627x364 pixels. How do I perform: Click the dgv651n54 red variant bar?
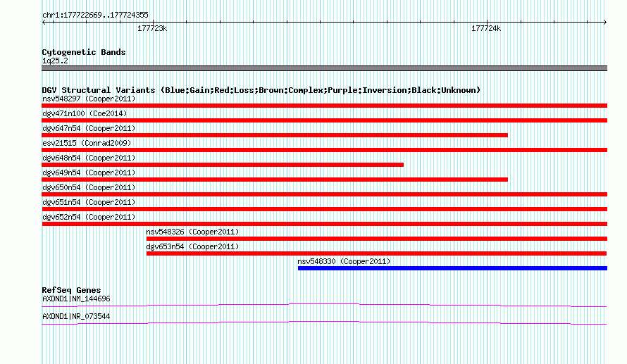point(324,209)
